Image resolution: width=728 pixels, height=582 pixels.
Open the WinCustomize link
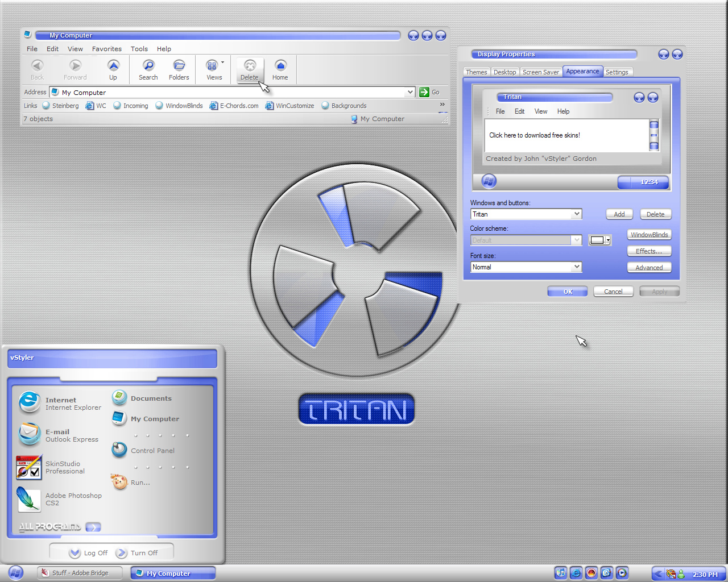[x=290, y=106]
